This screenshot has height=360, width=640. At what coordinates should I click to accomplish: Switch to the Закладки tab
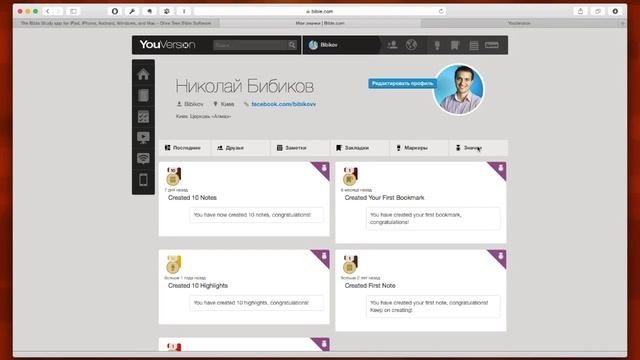(359, 148)
